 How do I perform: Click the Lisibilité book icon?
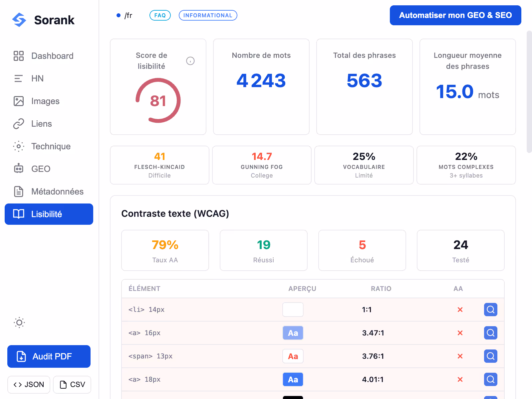point(19,214)
